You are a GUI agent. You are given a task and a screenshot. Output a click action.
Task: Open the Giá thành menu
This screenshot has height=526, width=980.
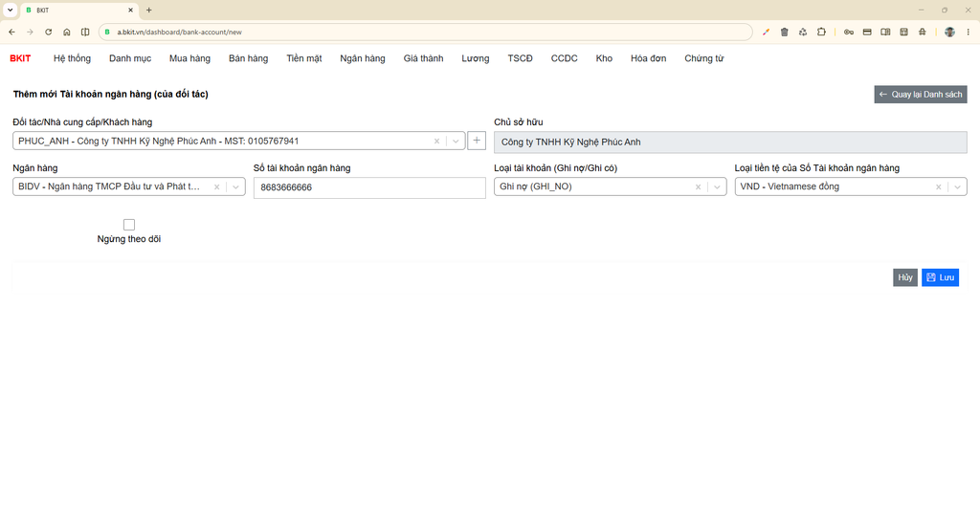(x=423, y=58)
